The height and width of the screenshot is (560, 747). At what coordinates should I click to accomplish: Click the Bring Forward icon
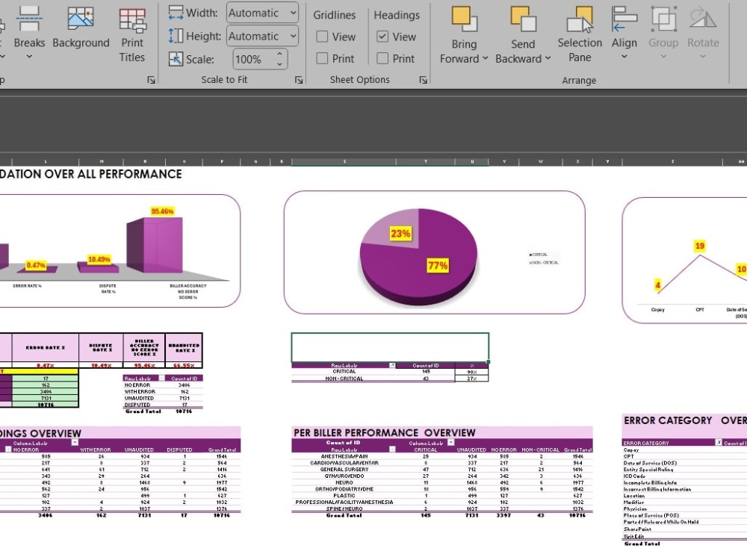point(464,19)
